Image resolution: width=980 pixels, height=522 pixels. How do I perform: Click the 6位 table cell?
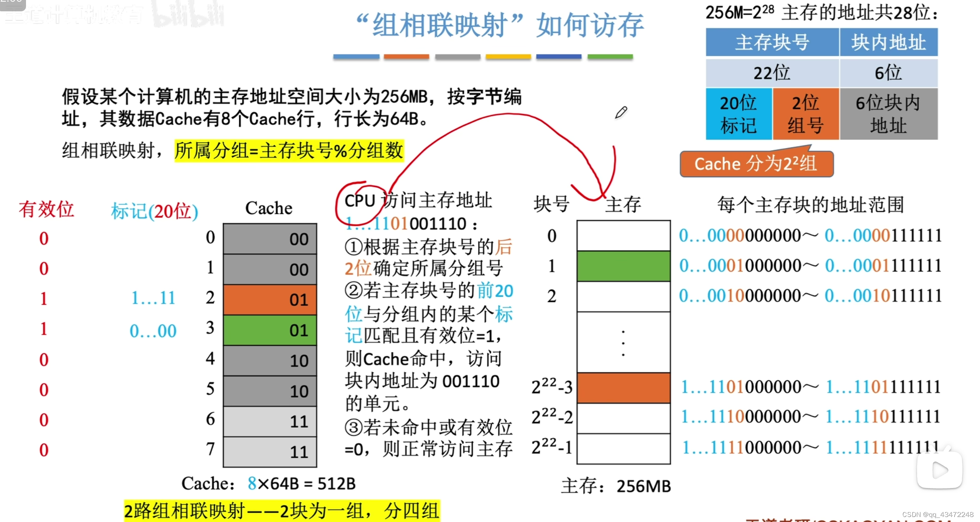click(889, 73)
